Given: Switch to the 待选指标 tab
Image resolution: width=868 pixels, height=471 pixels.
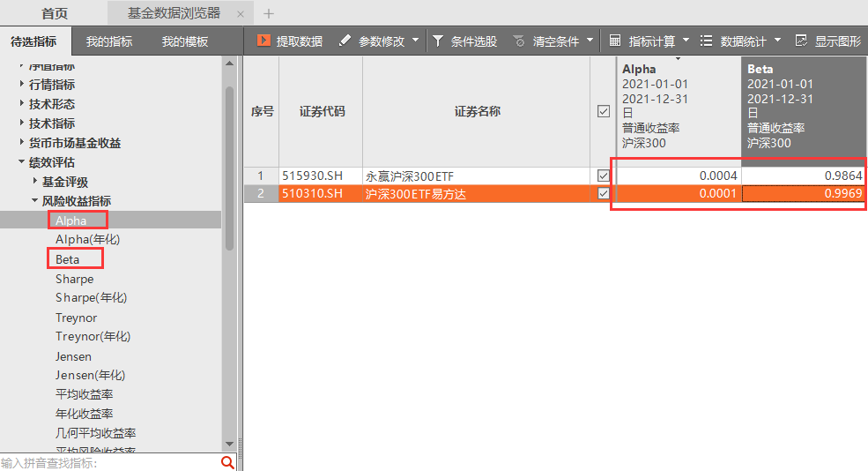Looking at the screenshot, I should coord(33,41).
